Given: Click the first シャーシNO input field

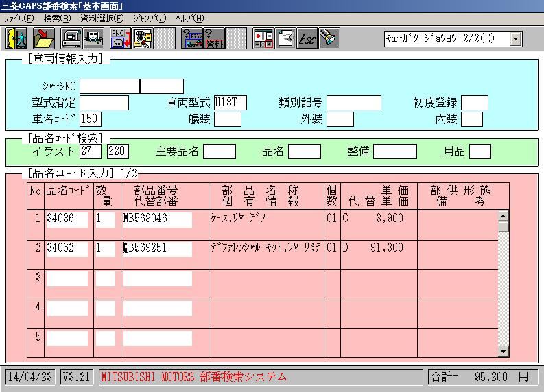Looking at the screenshot, I should click(x=110, y=86).
